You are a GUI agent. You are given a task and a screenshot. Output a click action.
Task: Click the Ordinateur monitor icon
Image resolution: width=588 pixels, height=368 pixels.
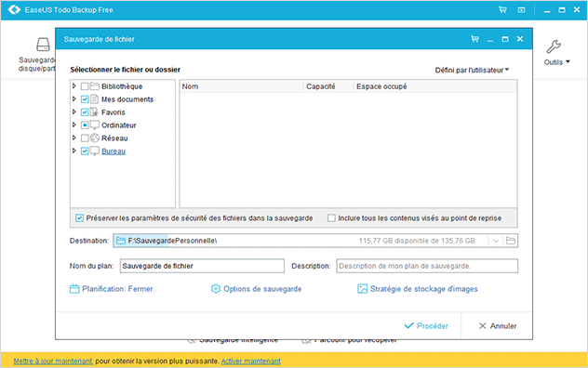(95, 125)
